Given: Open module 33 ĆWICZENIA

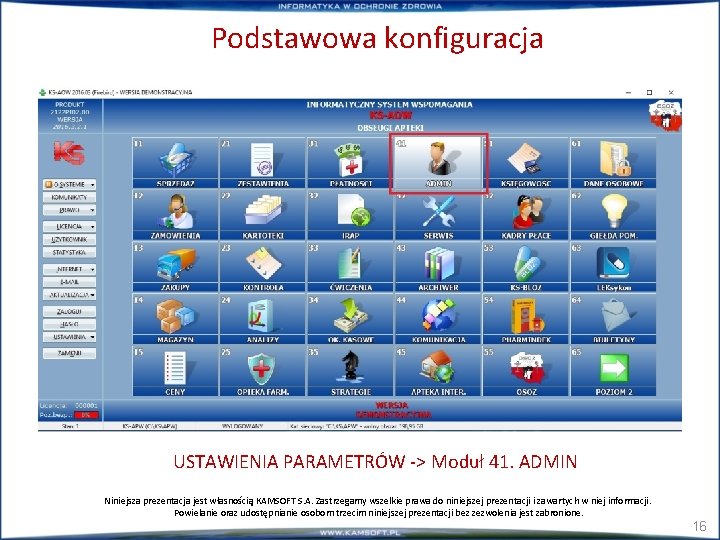Looking at the screenshot, I should pos(350,267).
